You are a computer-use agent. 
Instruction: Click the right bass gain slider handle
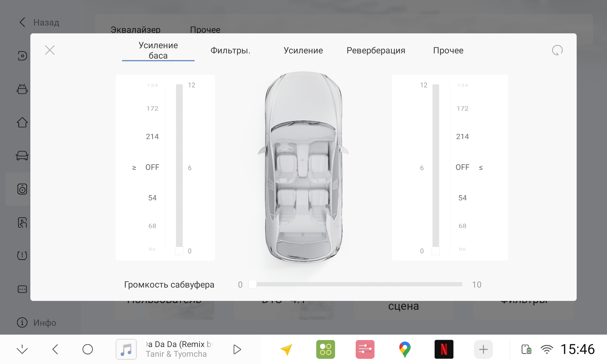(436, 251)
